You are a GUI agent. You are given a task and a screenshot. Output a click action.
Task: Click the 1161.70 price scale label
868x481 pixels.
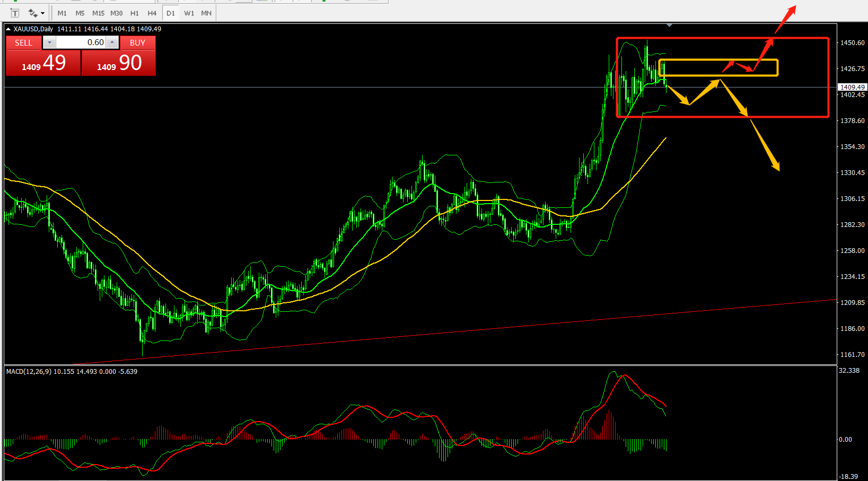pos(852,355)
